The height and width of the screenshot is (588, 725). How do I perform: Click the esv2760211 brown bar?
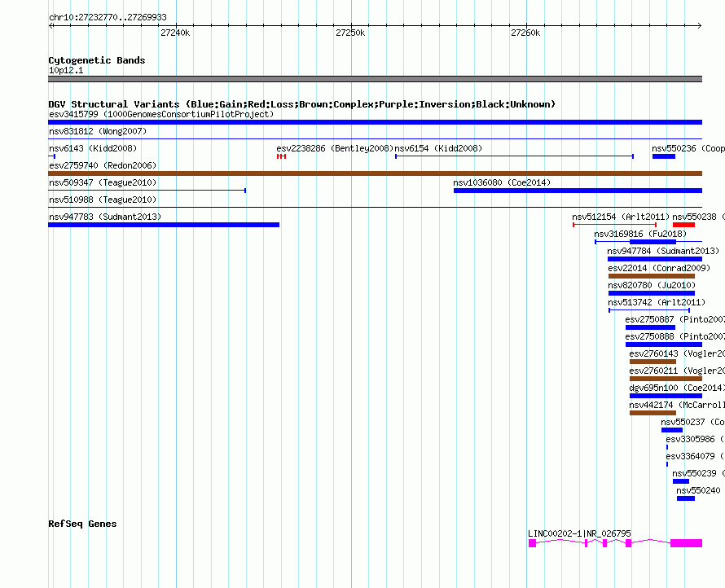(x=666, y=379)
